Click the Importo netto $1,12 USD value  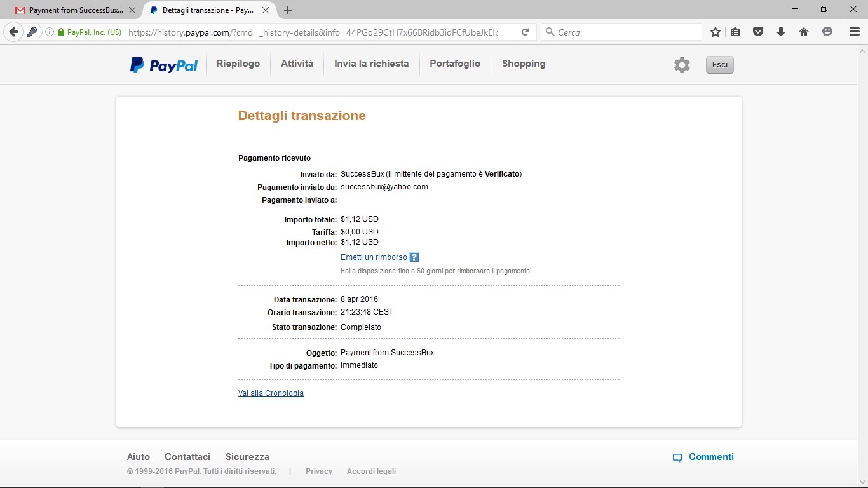pos(360,242)
